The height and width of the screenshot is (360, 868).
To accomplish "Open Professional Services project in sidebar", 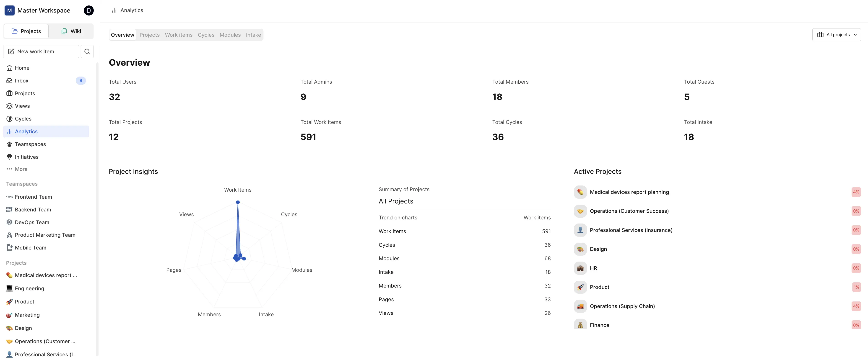I will click(x=46, y=354).
